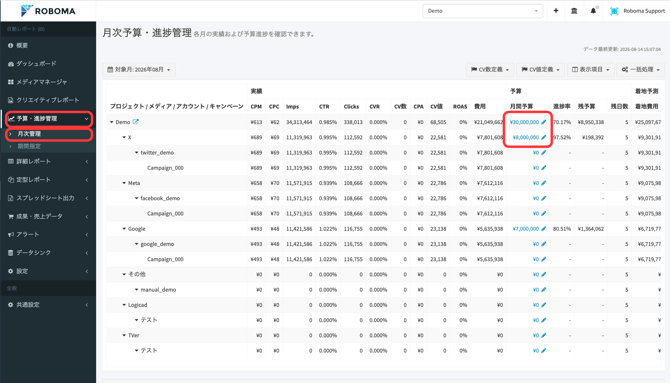Image resolution: width=670 pixels, height=383 pixels.
Task: Collapse the manual_demo account row
Action: 137,290
